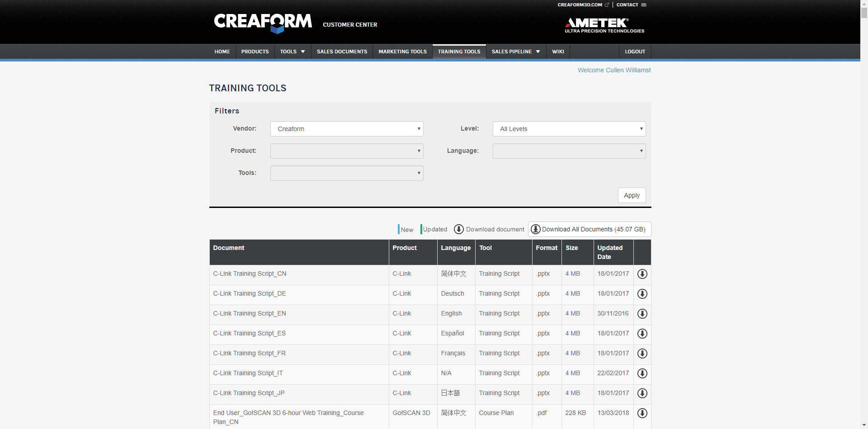
Task: Download C-Link Training Script_ES document
Action: [x=642, y=334]
